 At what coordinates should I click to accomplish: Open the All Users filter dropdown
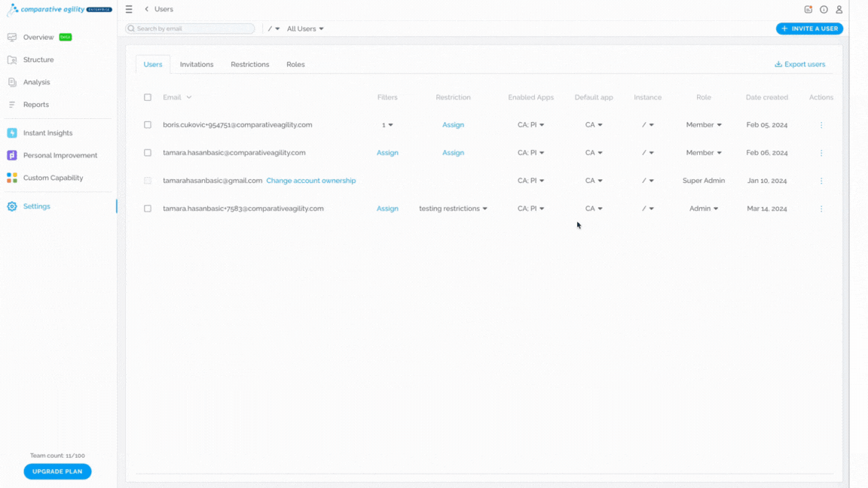pyautogui.click(x=305, y=29)
